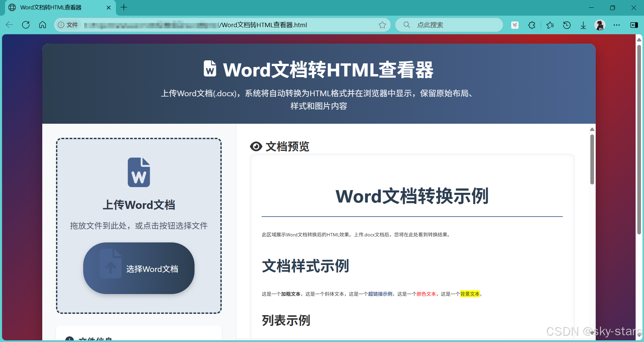Open browsing history clock icon
This screenshot has height=342, width=644.
point(567,25)
